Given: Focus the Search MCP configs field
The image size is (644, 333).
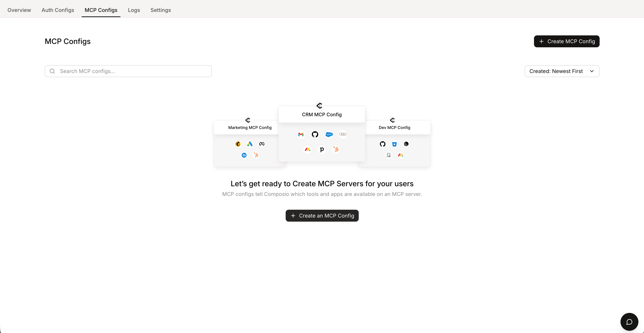Looking at the screenshot, I should [133, 71].
